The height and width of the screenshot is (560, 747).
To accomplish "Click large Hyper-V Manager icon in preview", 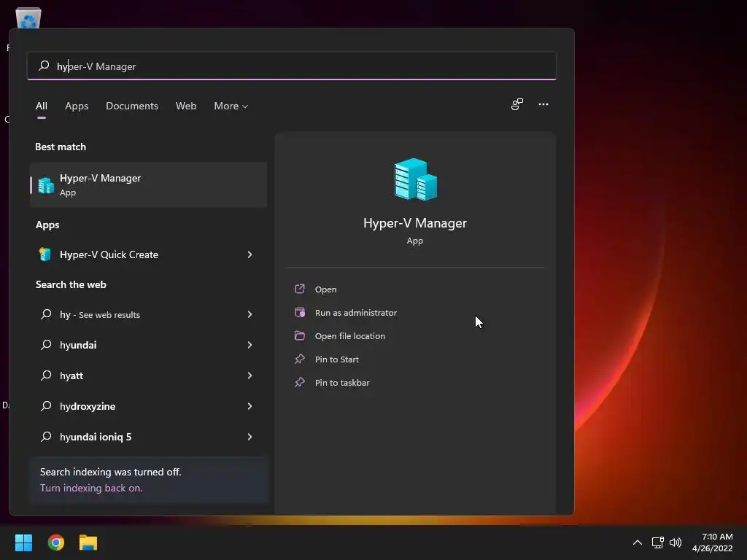I will (415, 179).
